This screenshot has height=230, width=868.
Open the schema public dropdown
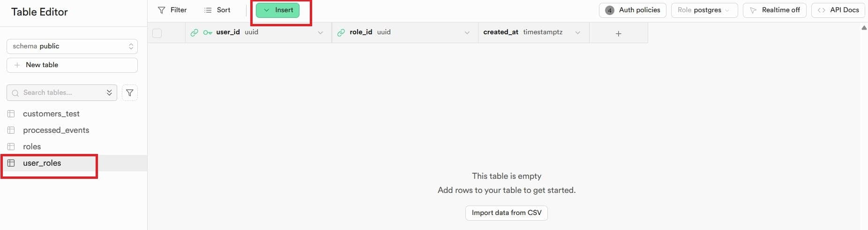[72, 46]
